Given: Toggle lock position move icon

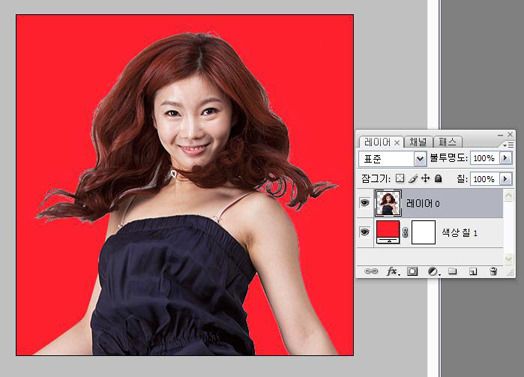Looking at the screenshot, I should (x=425, y=178).
